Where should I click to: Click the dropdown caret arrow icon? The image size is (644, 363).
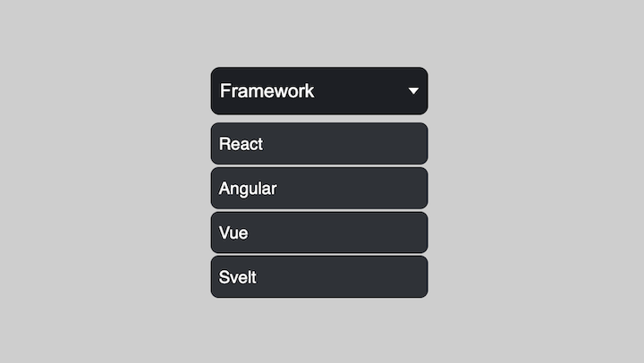click(x=413, y=91)
